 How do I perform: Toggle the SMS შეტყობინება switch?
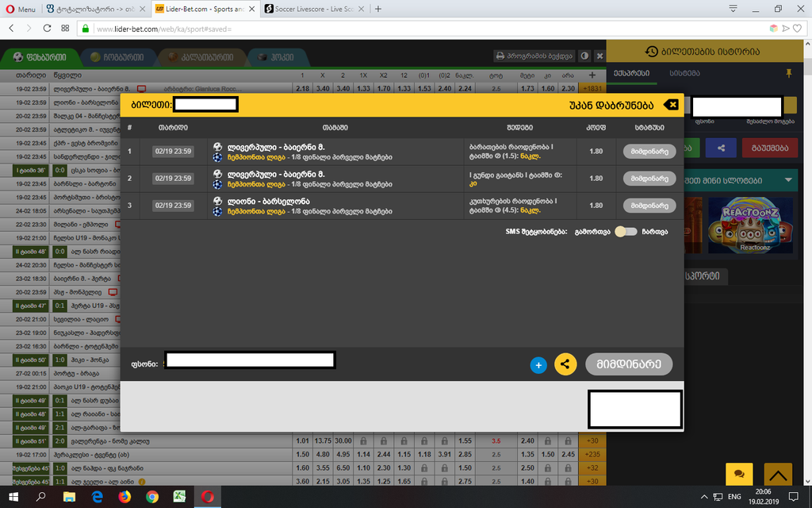pyautogui.click(x=626, y=232)
